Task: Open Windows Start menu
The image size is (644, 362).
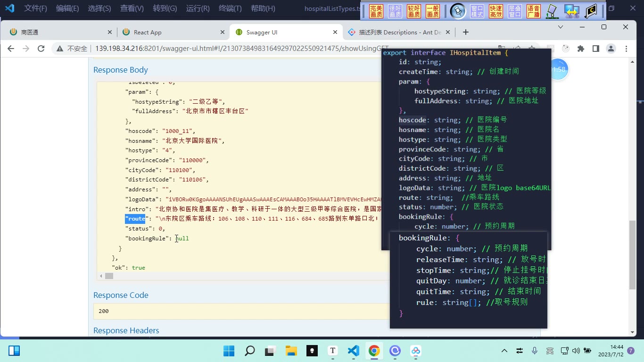Action: pyautogui.click(x=229, y=351)
